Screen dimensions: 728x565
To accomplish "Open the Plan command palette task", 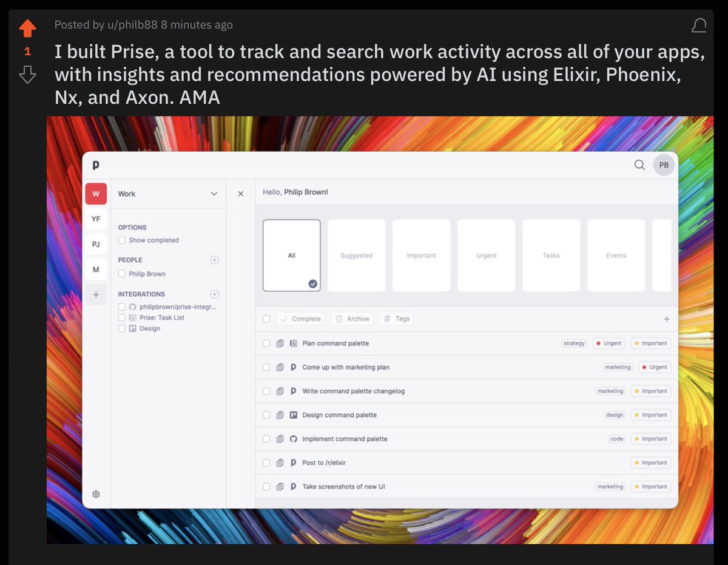I will (x=335, y=343).
